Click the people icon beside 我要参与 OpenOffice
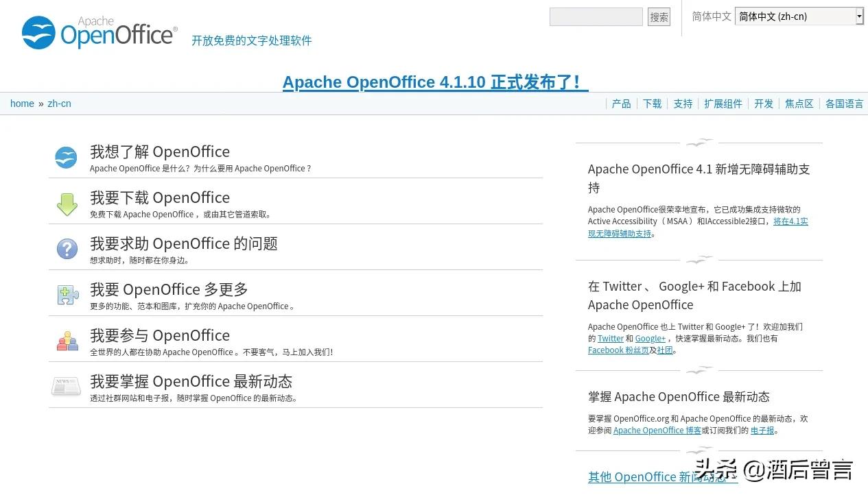Viewport: 868px width, 495px height. pyautogui.click(x=67, y=341)
